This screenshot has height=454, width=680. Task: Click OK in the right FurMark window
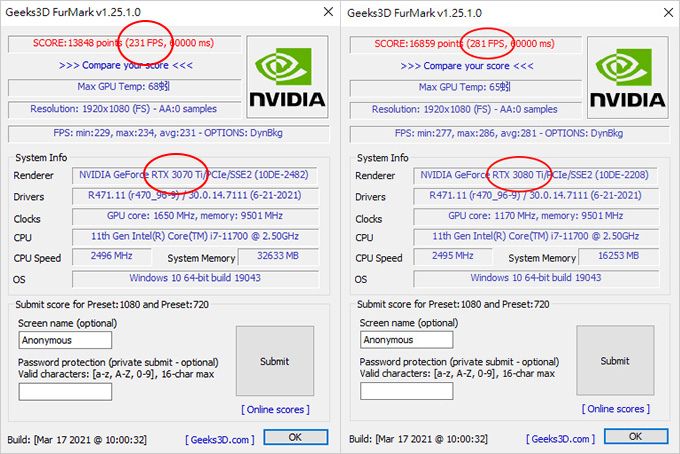click(x=636, y=436)
